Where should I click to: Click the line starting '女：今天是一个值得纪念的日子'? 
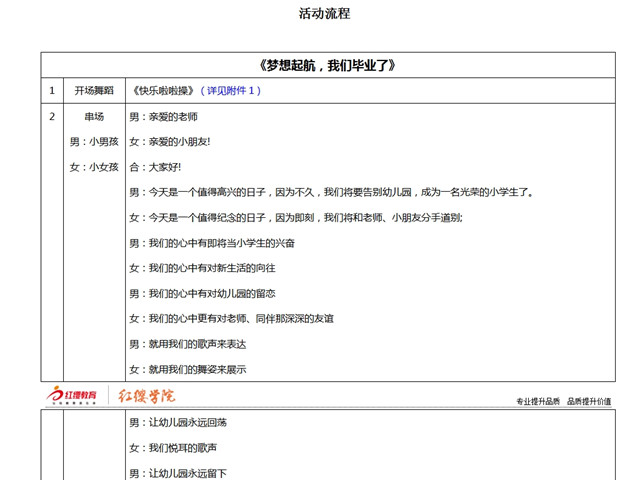coord(296,218)
